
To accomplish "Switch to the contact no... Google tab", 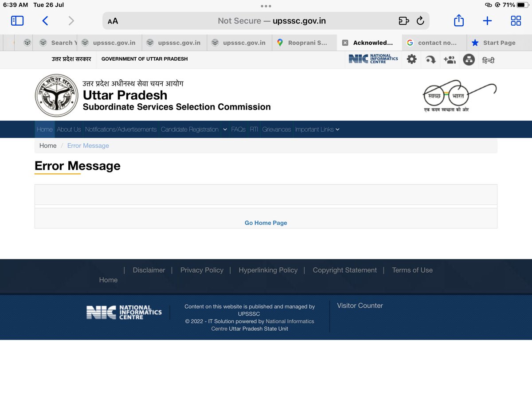I will (x=434, y=43).
